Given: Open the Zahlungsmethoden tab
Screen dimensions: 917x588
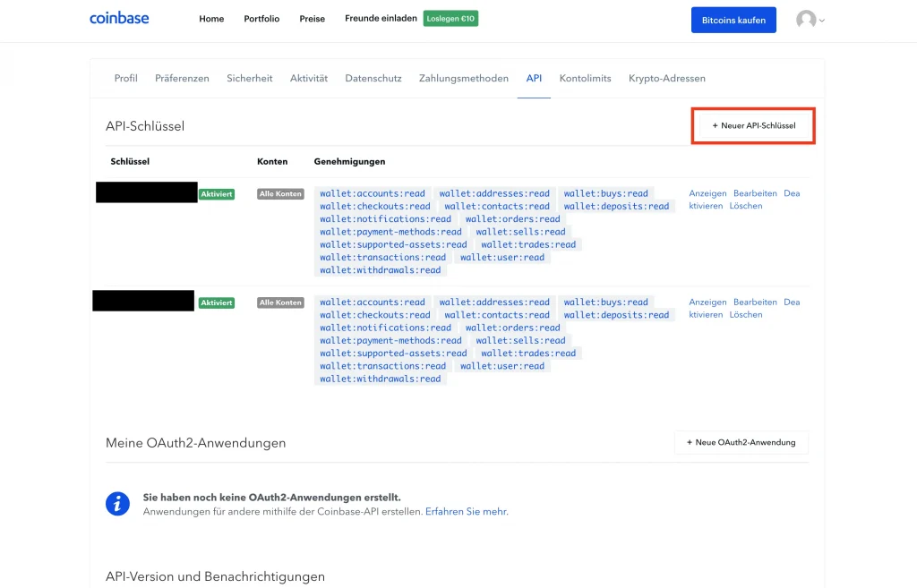Looking at the screenshot, I should point(463,79).
